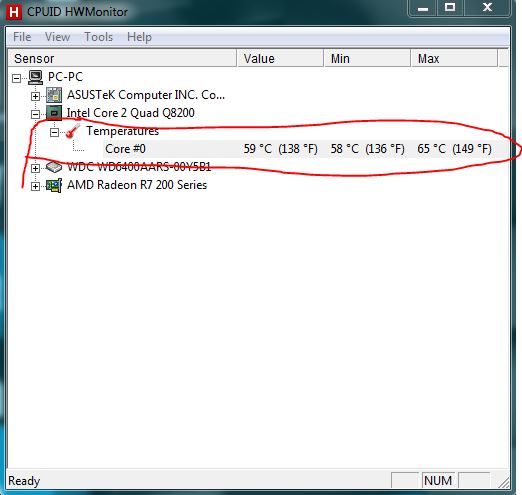The image size is (522, 495).
Task: Click the CPUID HWMonitor window title
Action: (77, 12)
